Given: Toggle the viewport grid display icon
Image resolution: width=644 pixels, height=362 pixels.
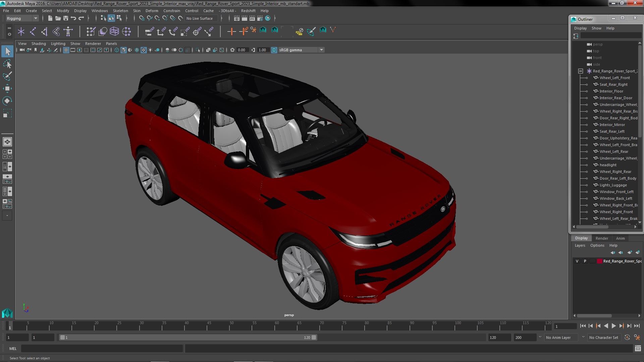Looking at the screenshot, I should (66, 50).
